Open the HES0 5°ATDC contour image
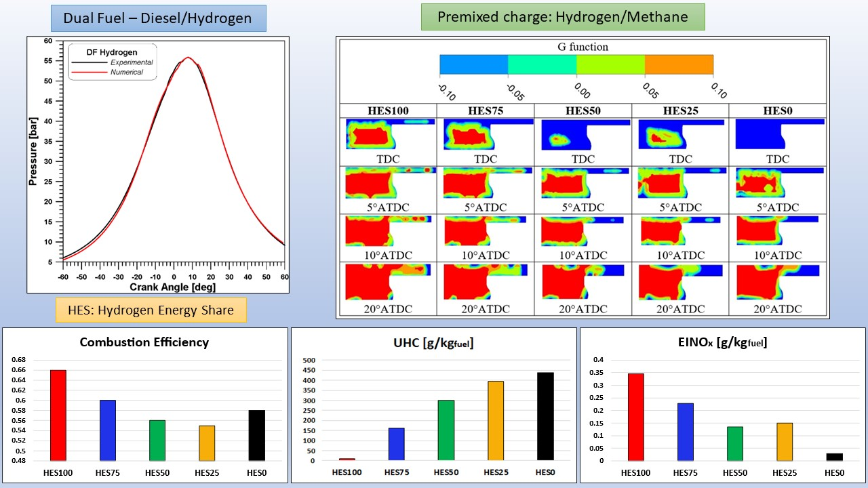 pos(780,183)
